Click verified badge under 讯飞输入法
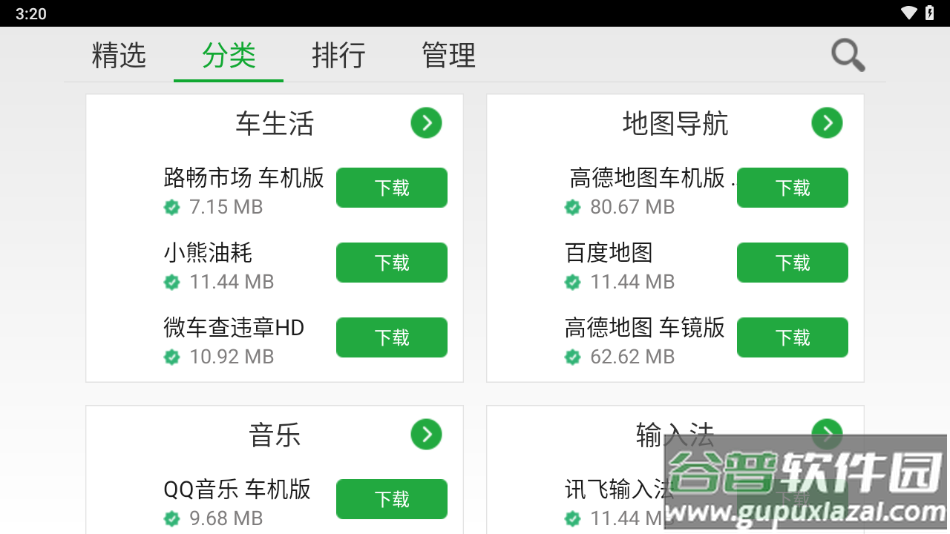Image resolution: width=950 pixels, height=534 pixels. point(573,519)
